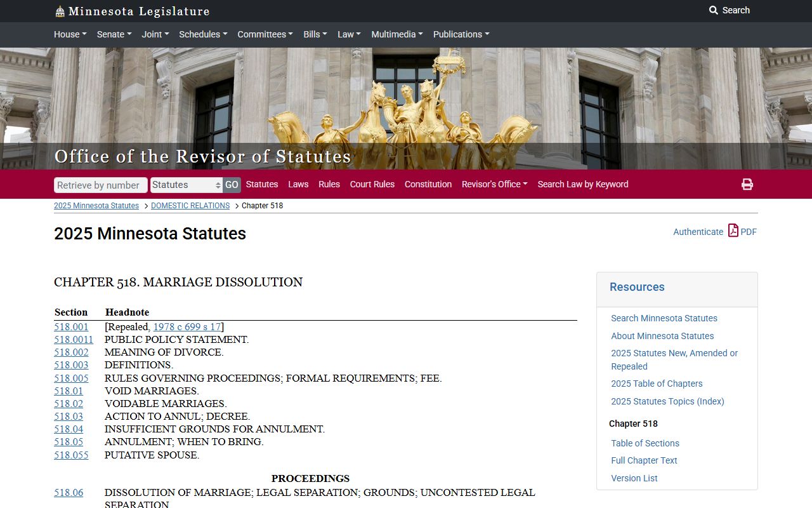The image size is (812, 508).
Task: Open the Statutes type select box
Action: pyautogui.click(x=187, y=185)
